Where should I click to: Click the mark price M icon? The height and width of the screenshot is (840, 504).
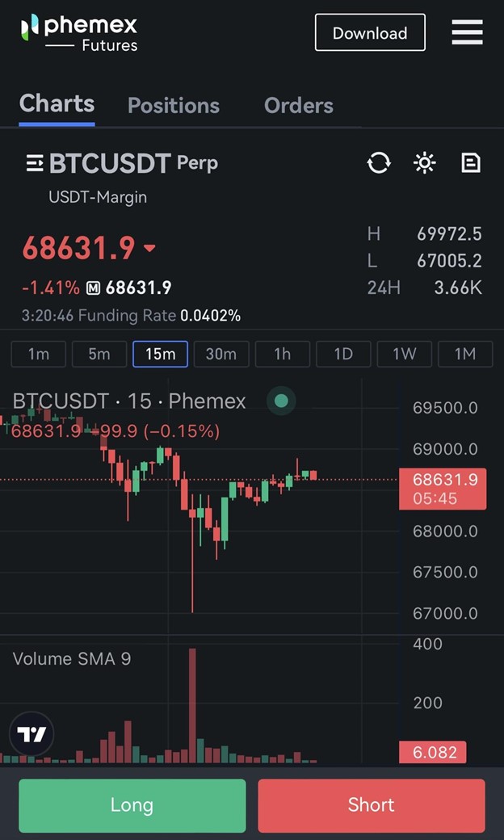pos(93,288)
